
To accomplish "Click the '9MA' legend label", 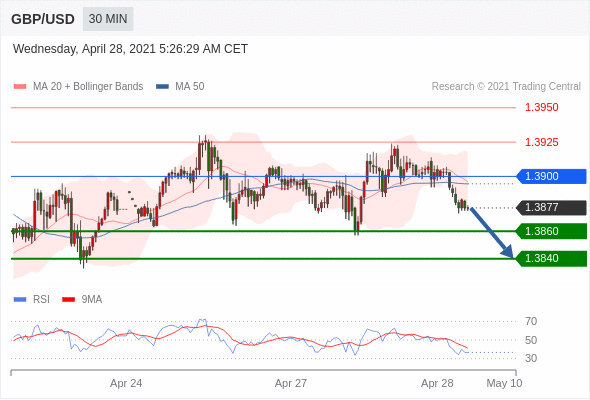I will point(92,300).
